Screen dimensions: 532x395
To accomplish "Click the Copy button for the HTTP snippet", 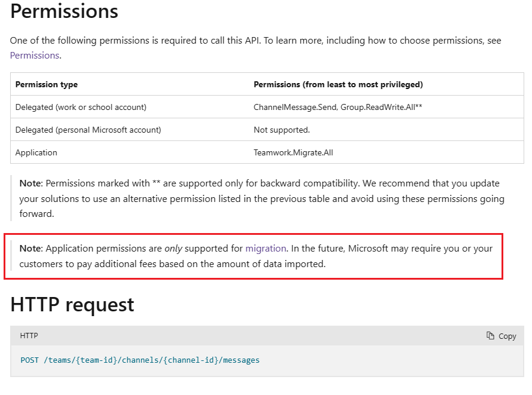I will pyautogui.click(x=501, y=336).
